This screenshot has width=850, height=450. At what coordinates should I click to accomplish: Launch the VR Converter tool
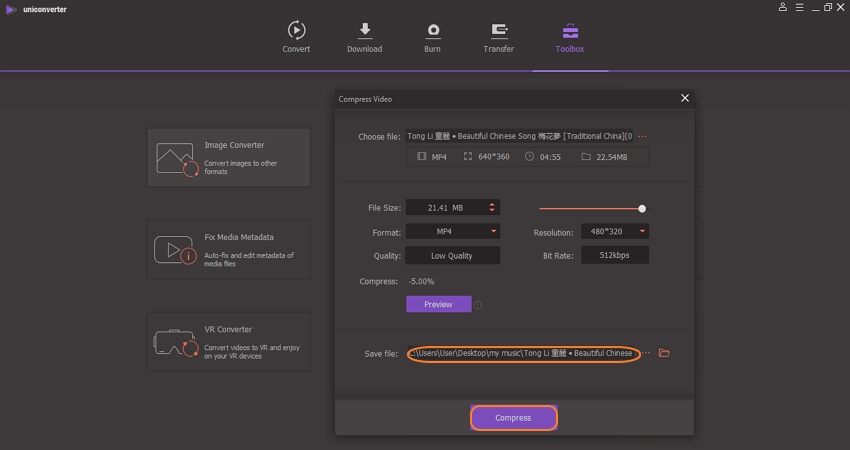(228, 342)
